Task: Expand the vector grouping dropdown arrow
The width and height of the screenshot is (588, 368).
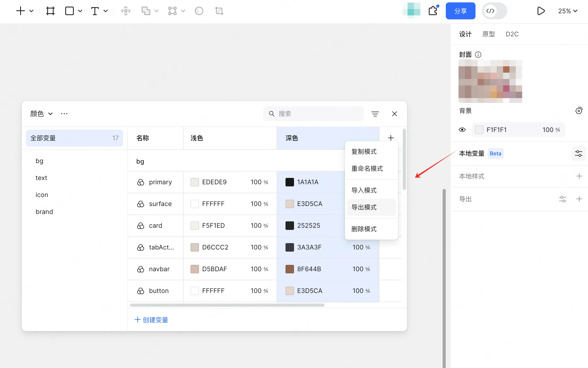Action: [x=183, y=11]
